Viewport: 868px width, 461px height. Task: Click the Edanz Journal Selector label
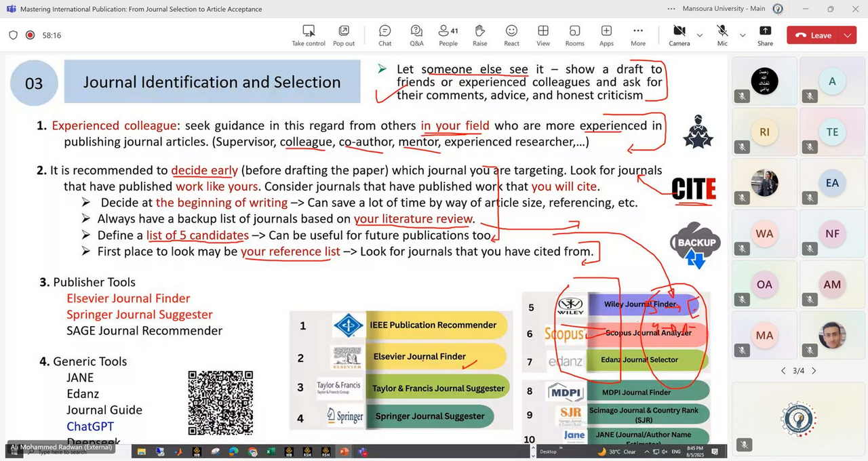639,360
